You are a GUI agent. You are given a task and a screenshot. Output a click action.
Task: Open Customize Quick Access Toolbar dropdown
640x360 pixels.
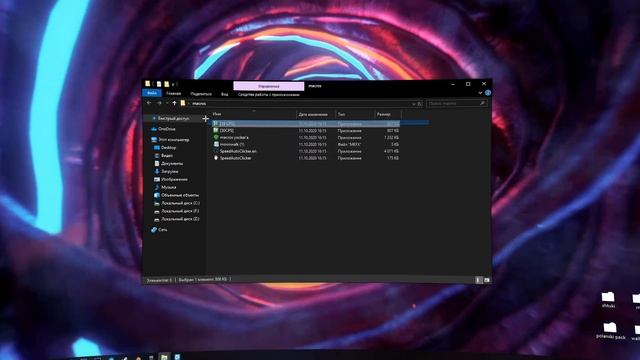(173, 84)
